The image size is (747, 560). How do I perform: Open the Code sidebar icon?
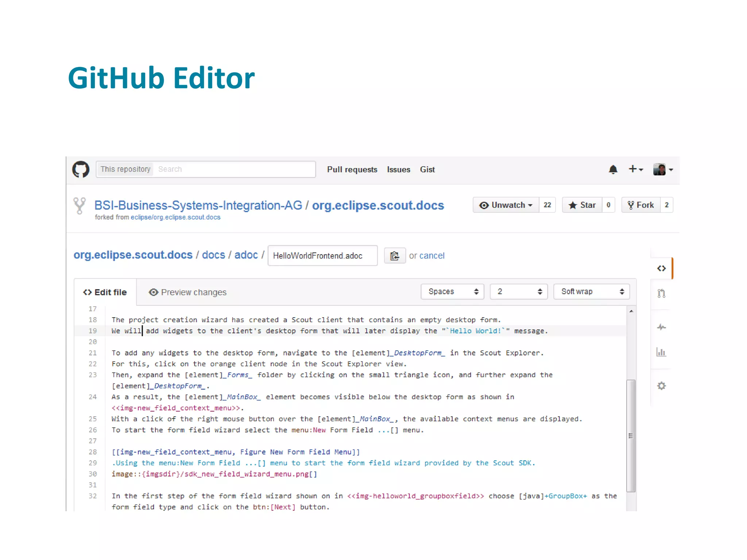tap(661, 269)
